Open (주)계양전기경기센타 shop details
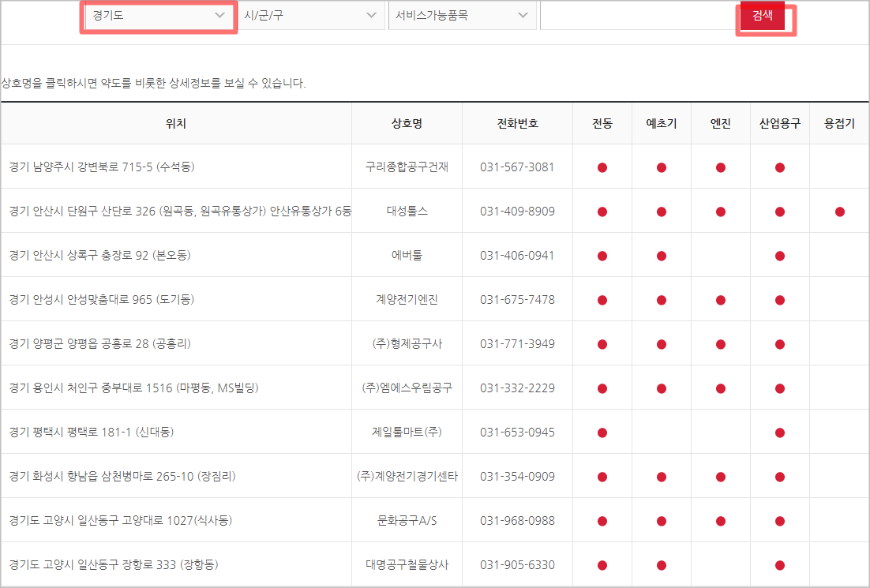Viewport: 870px width, 588px height. pos(407,477)
